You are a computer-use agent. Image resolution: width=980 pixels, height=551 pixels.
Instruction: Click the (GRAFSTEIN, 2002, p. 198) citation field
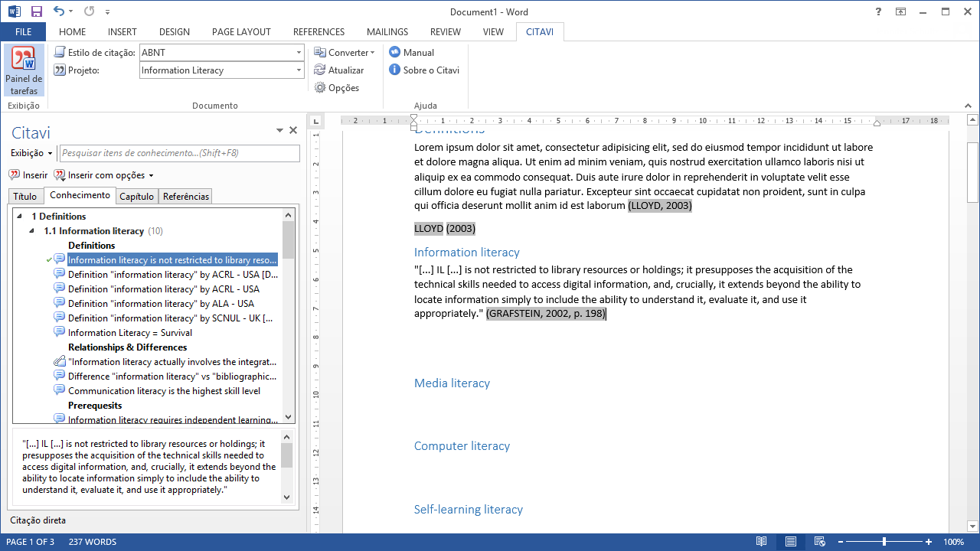point(546,314)
